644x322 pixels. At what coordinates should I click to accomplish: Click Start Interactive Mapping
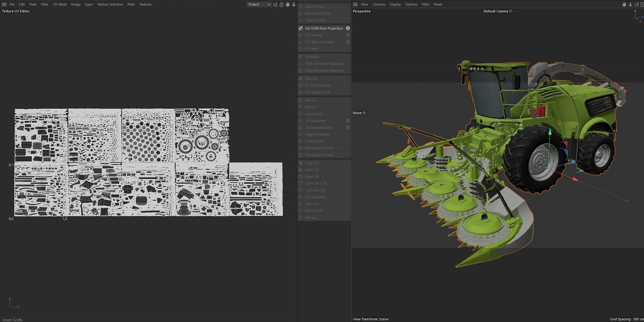[x=324, y=64]
